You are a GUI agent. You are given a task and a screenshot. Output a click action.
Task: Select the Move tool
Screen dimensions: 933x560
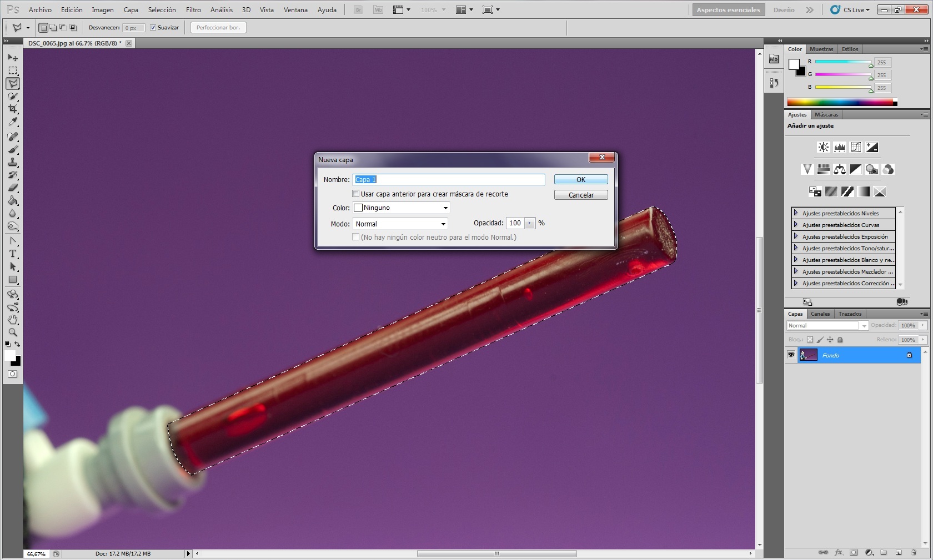(x=13, y=58)
